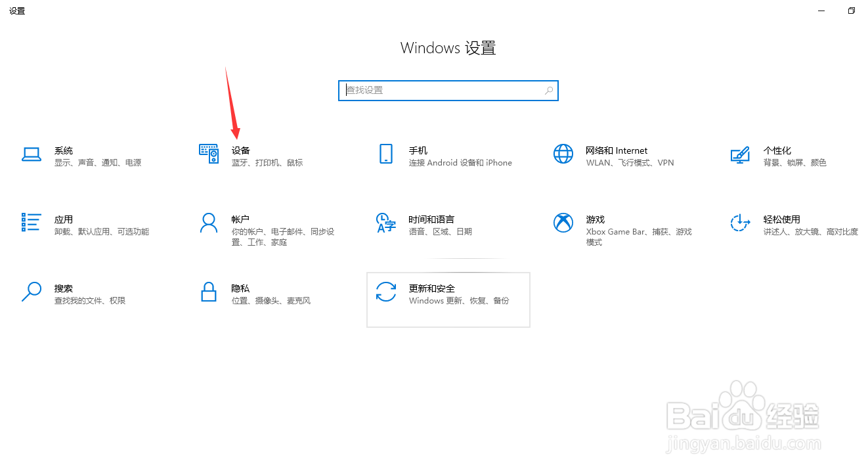The width and height of the screenshot is (868, 473).
Task: Restore down the 设置 window
Action: coord(852,11)
